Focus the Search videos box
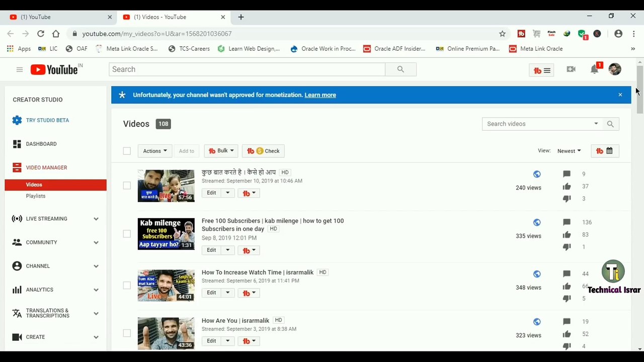Viewport: 644px width, 362px height. [537, 124]
